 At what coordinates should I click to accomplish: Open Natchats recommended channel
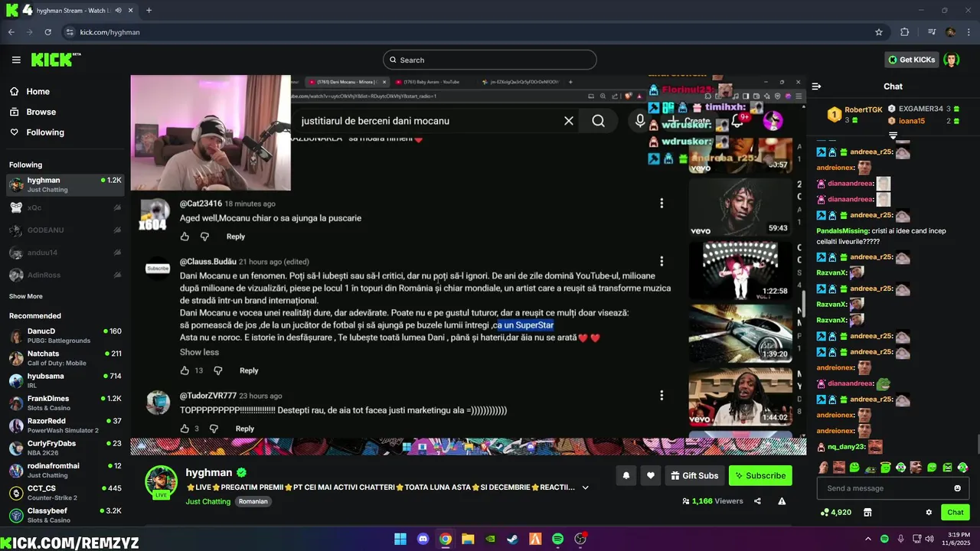coord(65,358)
